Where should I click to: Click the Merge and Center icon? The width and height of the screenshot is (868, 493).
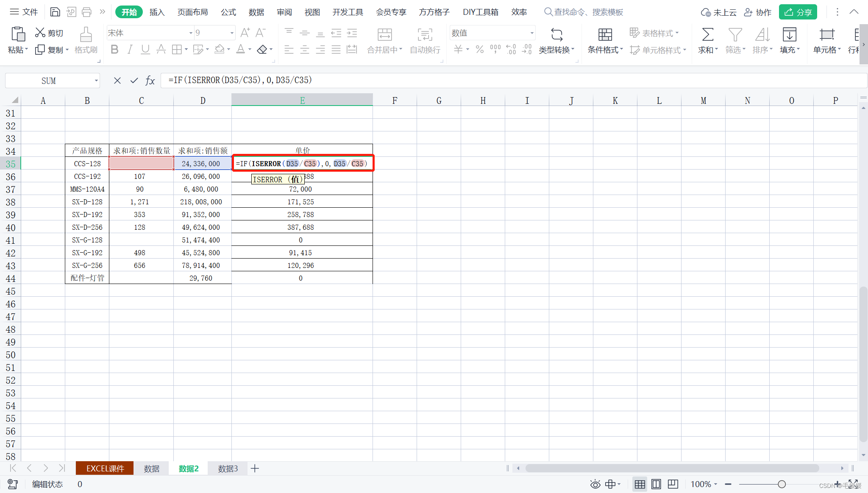[385, 34]
